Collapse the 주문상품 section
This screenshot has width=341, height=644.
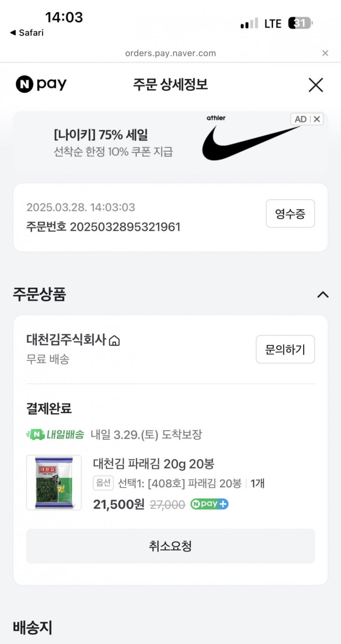point(323,295)
